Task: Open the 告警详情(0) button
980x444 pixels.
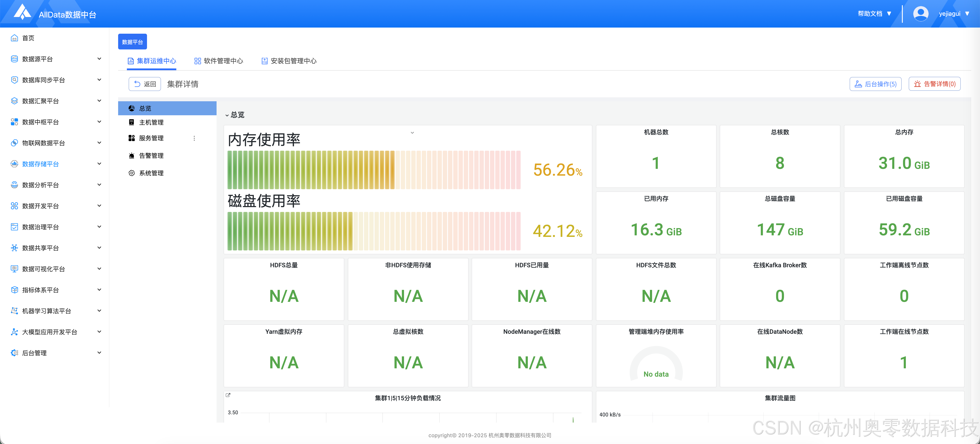Action: click(x=934, y=84)
